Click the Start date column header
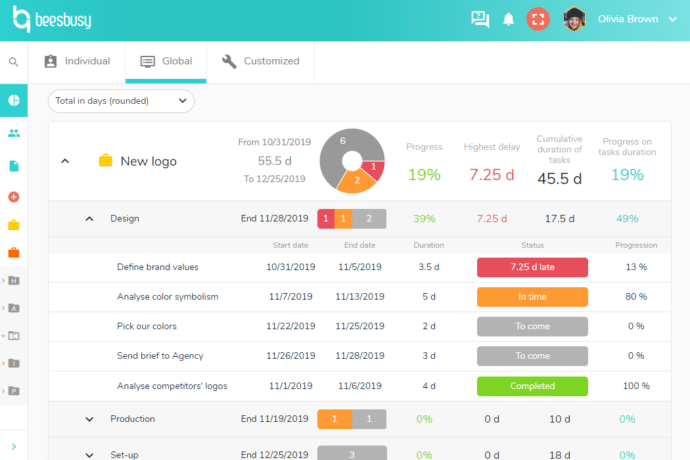The image size is (690, 460). pos(290,245)
